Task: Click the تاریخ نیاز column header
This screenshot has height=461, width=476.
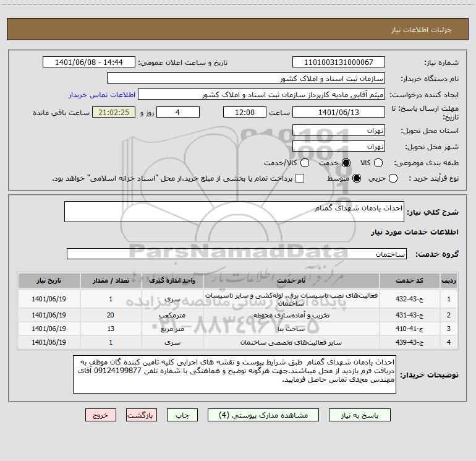Action: coord(49,280)
